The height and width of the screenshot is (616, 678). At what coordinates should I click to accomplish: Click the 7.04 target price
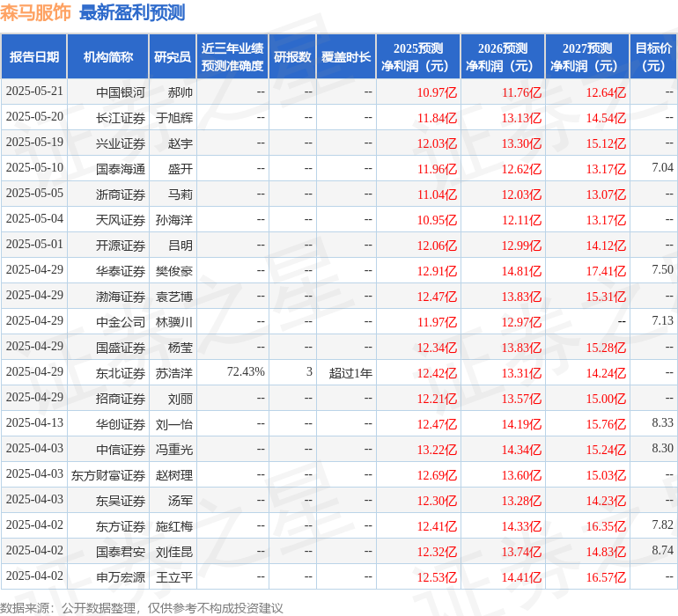click(x=662, y=168)
